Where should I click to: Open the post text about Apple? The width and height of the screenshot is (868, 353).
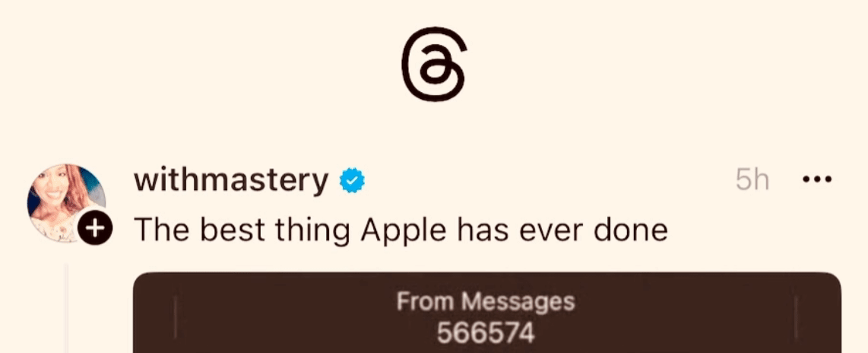coord(401,229)
